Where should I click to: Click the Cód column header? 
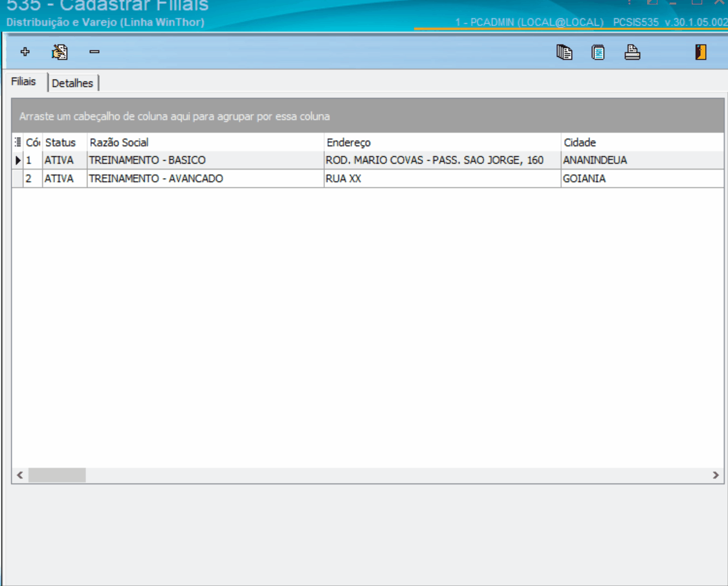click(x=32, y=142)
